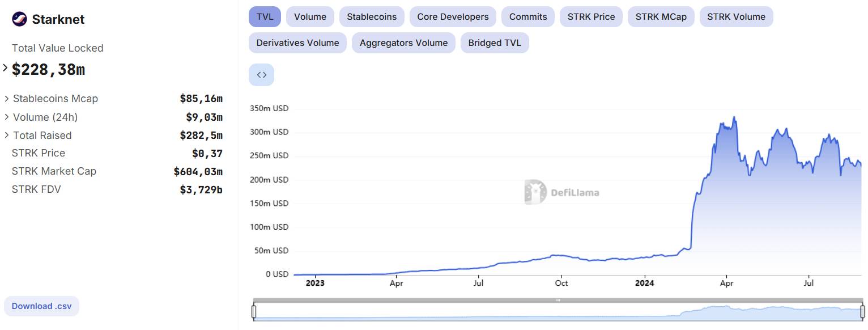868x330 pixels.
Task: Click the $604,03m market cap value
Action: click(x=198, y=171)
